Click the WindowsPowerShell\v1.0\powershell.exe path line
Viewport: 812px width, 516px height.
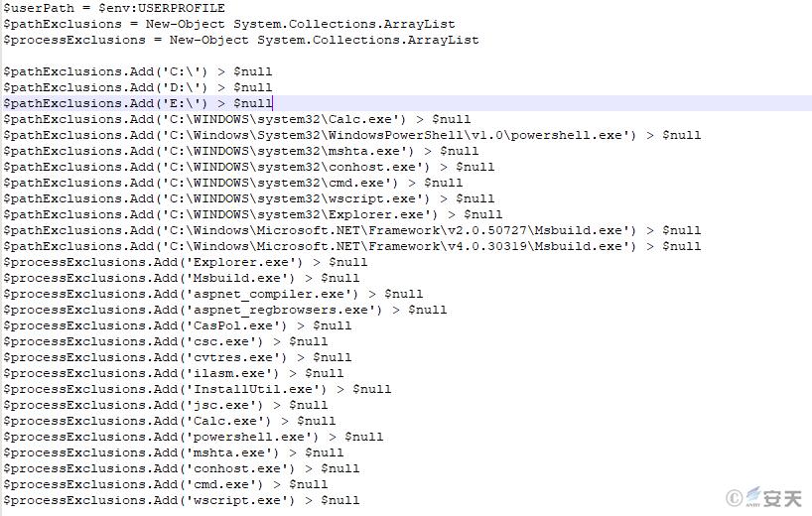point(352,136)
